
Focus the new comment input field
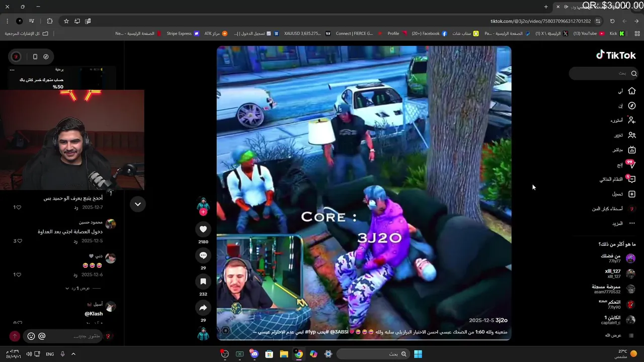(x=75, y=336)
